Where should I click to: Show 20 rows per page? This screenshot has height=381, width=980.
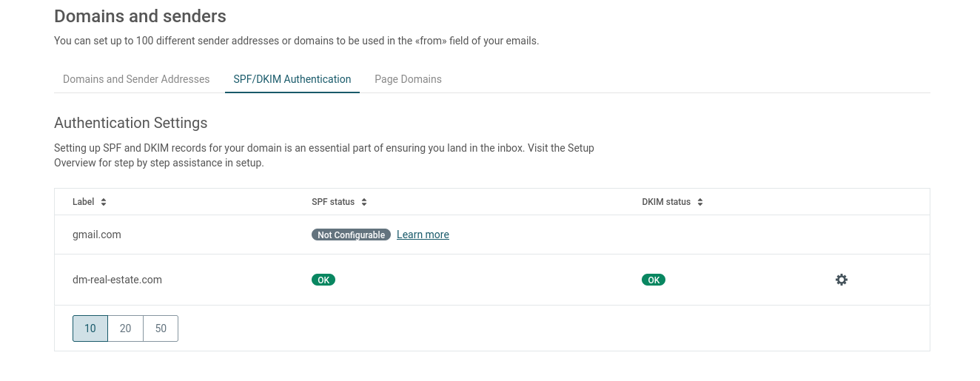pos(125,328)
